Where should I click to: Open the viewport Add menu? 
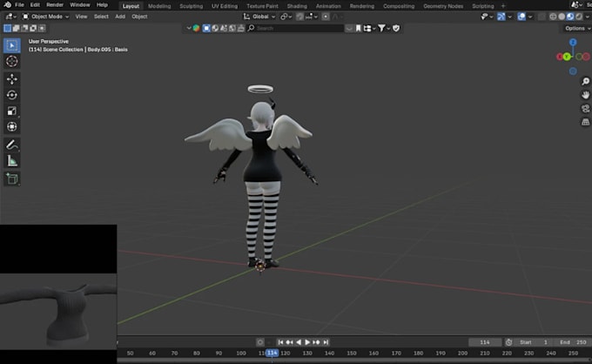tap(120, 17)
